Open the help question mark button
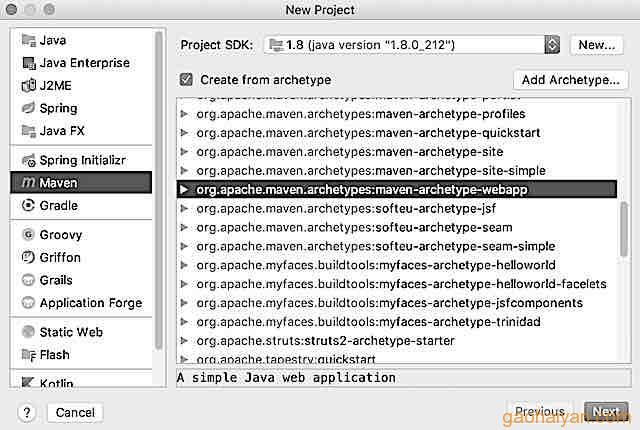 point(27,412)
